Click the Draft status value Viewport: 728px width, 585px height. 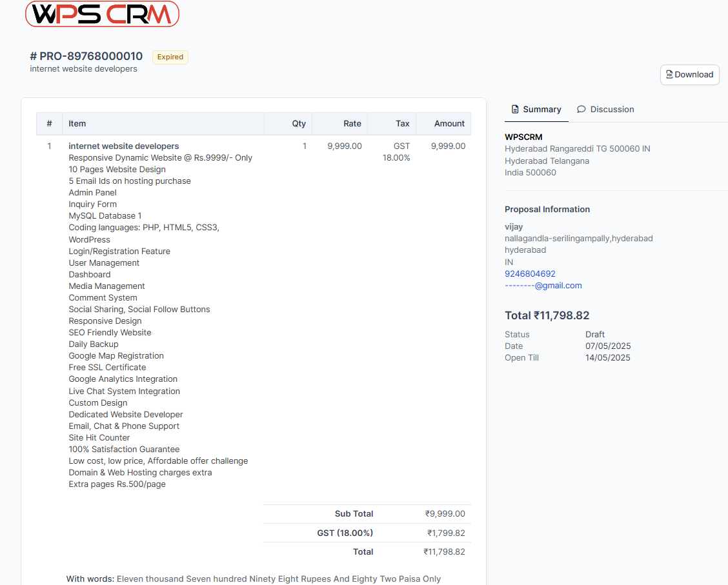click(x=594, y=334)
